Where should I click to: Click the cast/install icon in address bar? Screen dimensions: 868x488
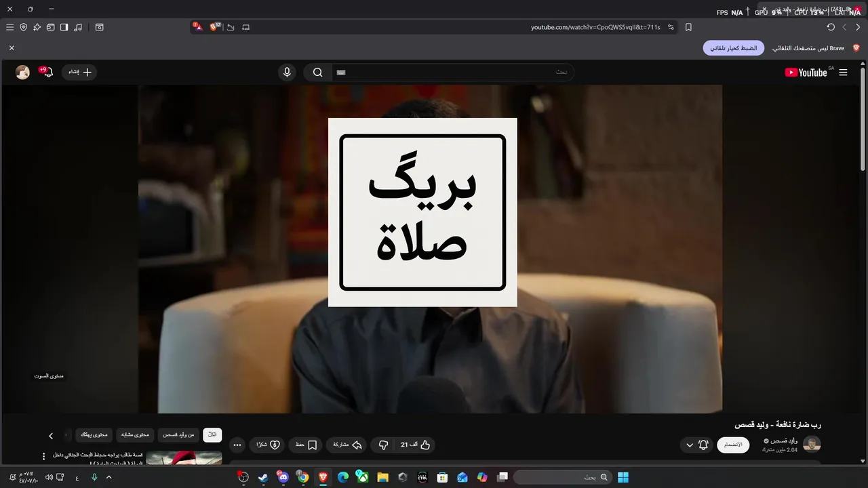245,27
